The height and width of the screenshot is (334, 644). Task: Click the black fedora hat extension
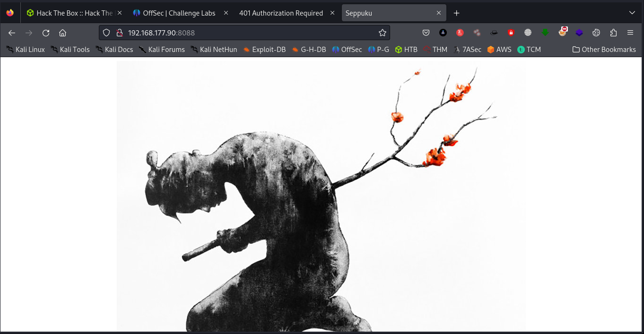494,33
